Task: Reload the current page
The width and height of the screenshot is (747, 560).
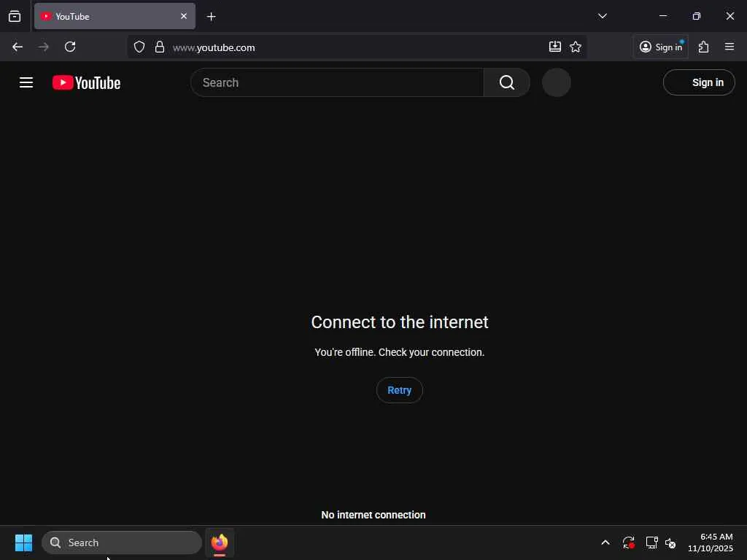Action: point(70,47)
